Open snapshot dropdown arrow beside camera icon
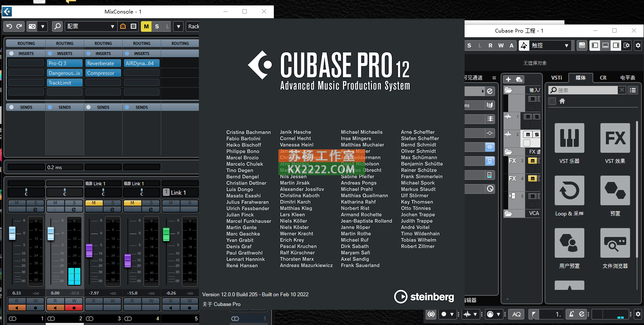Image resolution: width=644 pixels, height=325 pixels. 42,26
